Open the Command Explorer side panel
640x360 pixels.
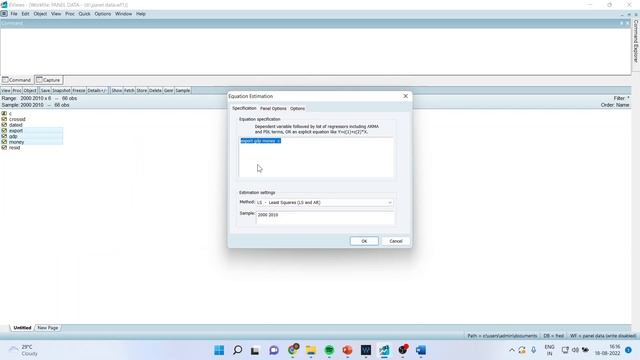[x=636, y=41]
